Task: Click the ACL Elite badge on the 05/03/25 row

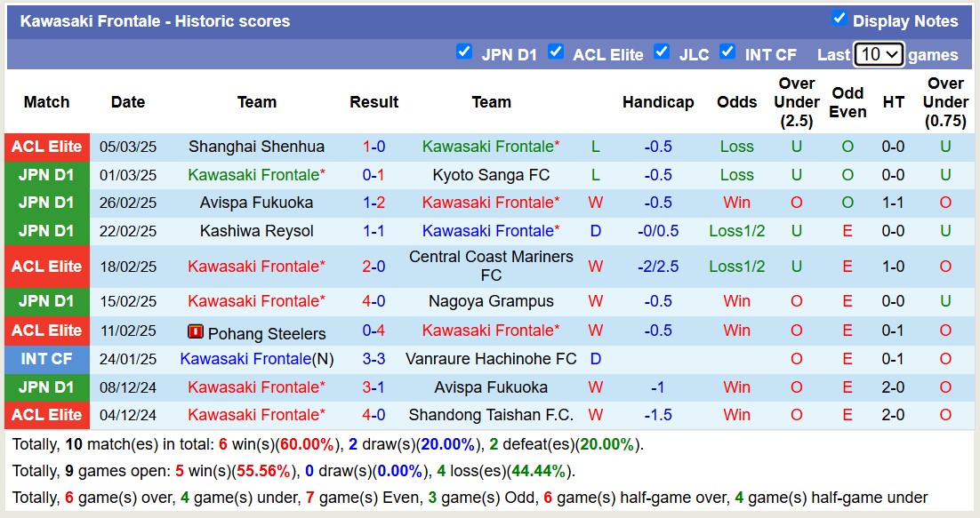Action: click(x=46, y=147)
